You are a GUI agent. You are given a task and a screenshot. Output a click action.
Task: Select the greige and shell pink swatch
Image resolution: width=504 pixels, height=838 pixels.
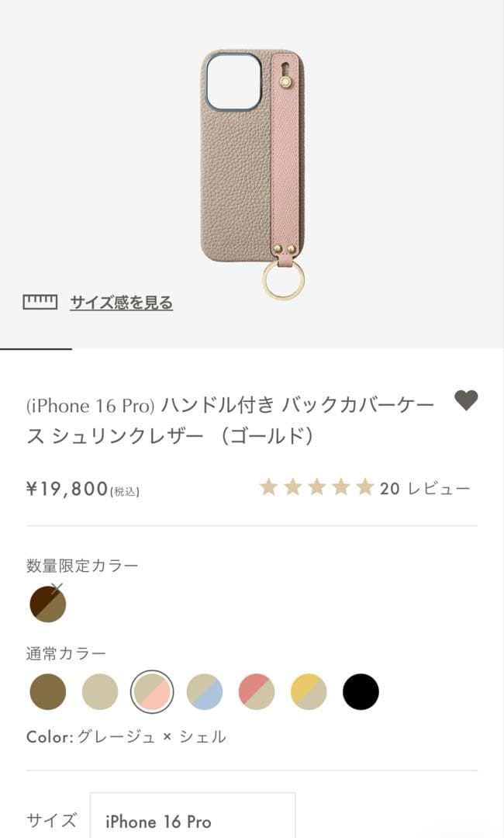coord(152,691)
